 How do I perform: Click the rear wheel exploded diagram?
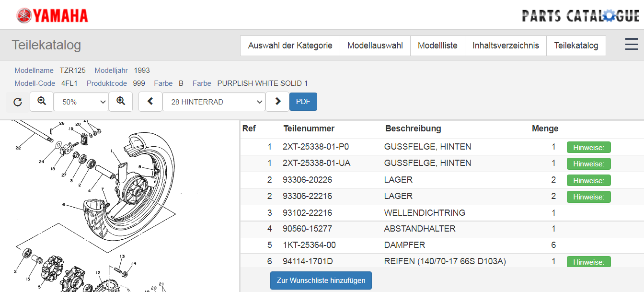(120, 206)
